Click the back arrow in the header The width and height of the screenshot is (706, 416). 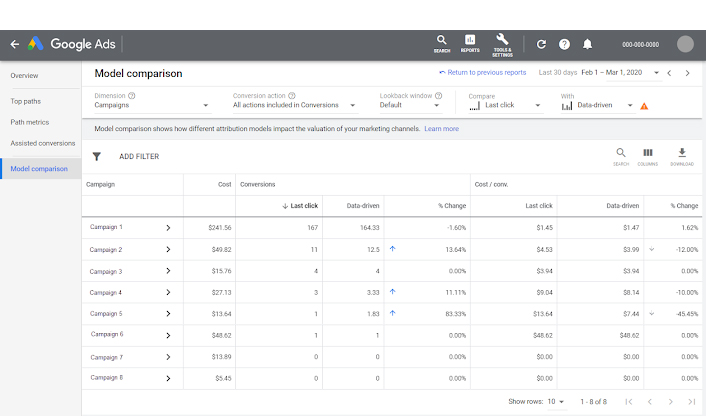[x=15, y=44]
